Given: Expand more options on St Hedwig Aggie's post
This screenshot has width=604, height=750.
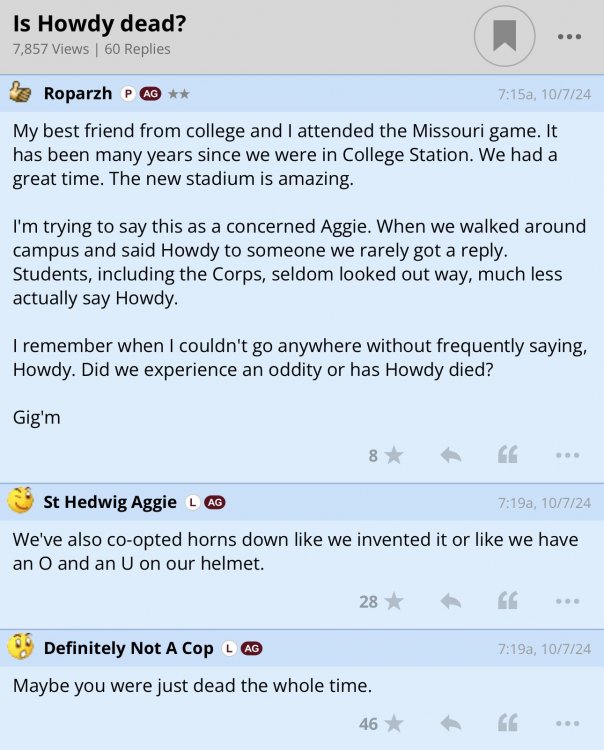Looking at the screenshot, I should tap(567, 601).
